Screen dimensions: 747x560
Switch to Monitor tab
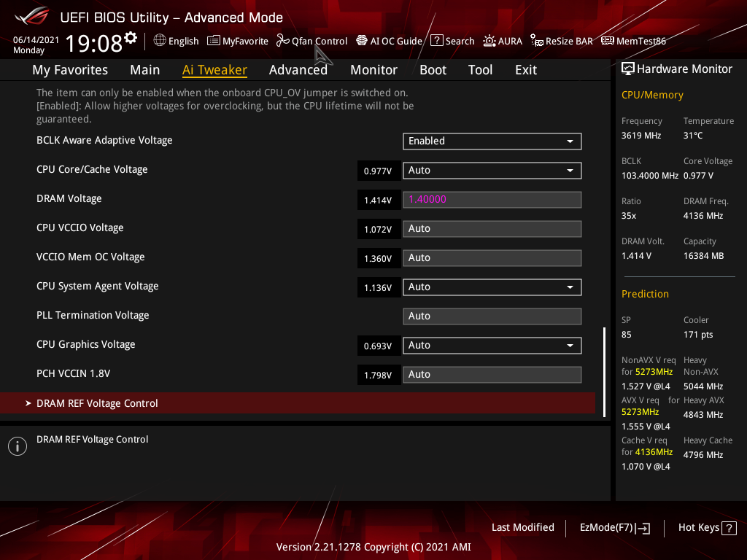tap(373, 70)
